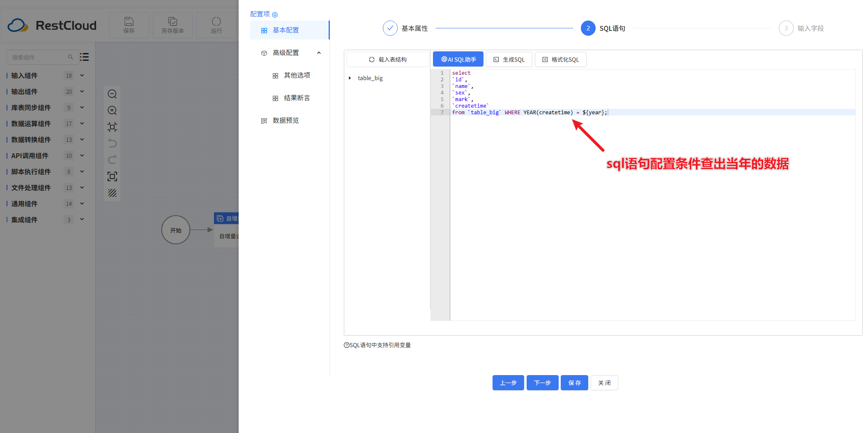Click the 下一步 button
This screenshot has width=868, height=433.
542,383
